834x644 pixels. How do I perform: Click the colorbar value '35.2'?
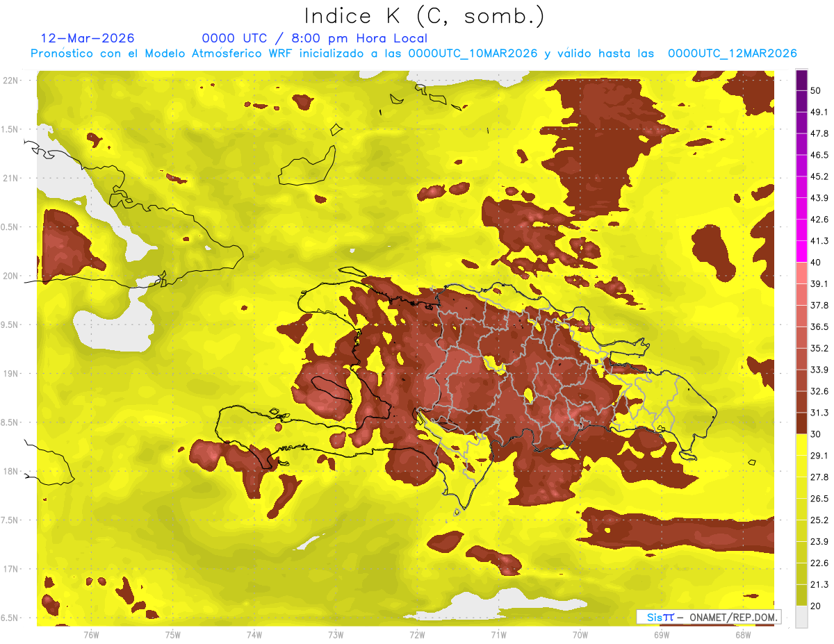(819, 348)
